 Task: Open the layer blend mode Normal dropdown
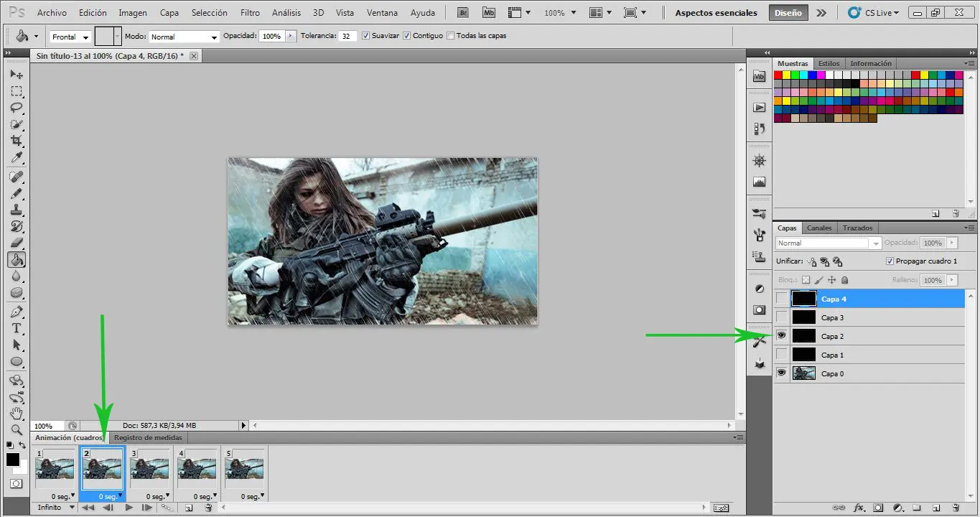pos(828,243)
